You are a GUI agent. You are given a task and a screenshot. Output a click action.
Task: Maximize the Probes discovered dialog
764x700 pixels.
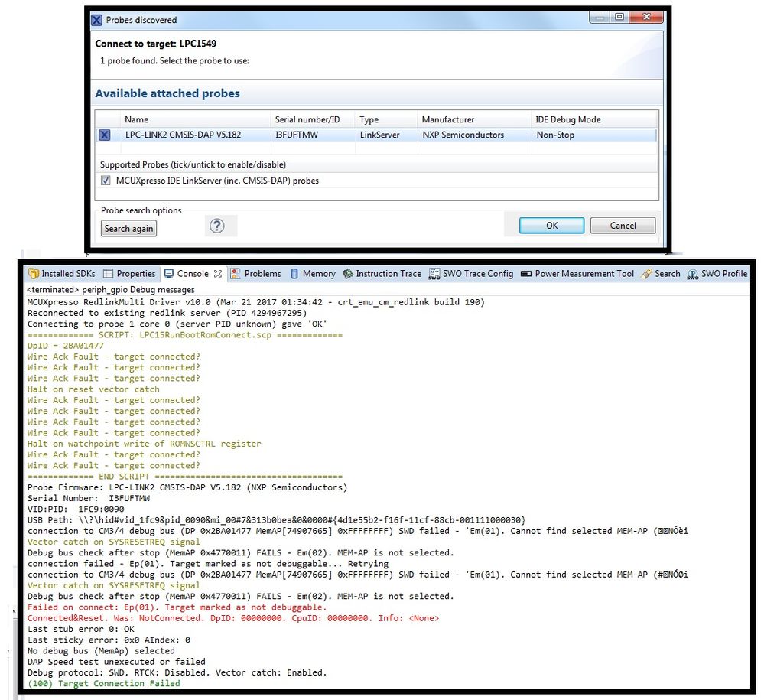(619, 17)
